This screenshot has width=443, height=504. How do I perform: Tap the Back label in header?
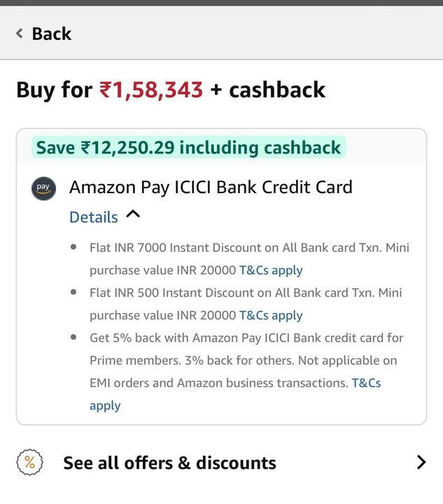coord(51,34)
